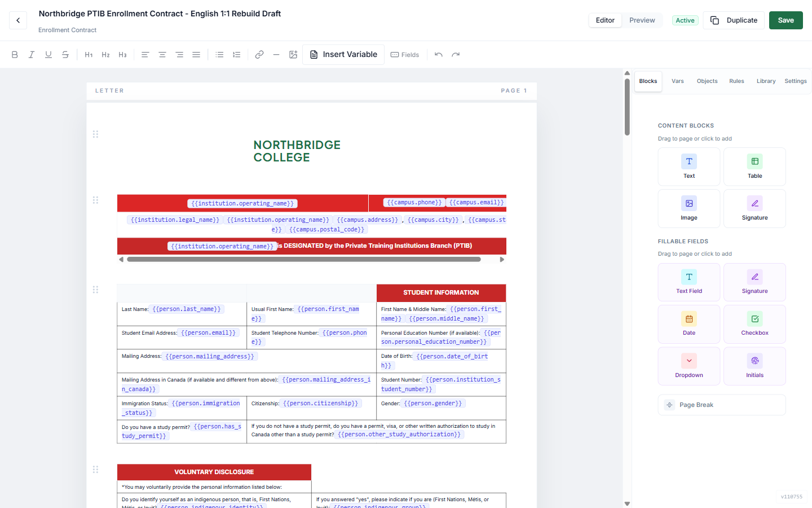Add Signature fillable field
This screenshot has height=508, width=812.
754,282
